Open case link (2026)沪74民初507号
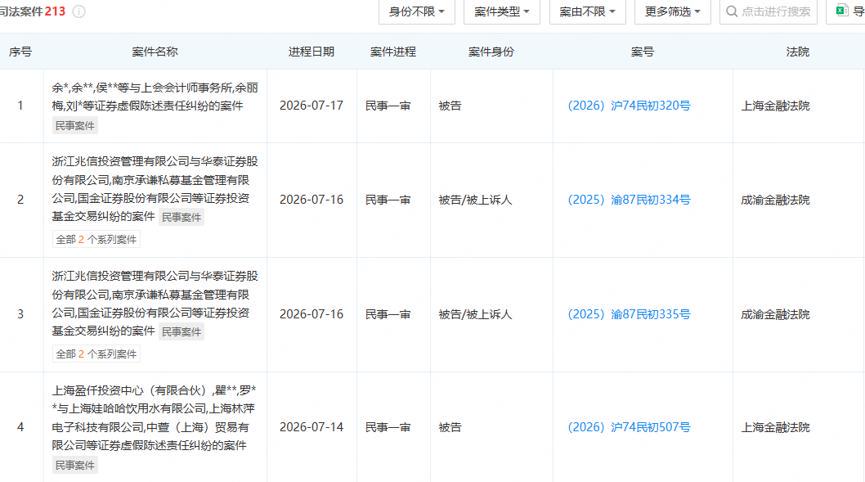Image resolution: width=865 pixels, height=482 pixels. pos(629,427)
